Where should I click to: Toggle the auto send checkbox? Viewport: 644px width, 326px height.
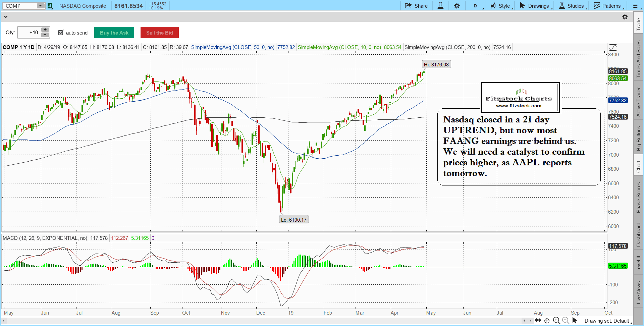point(61,33)
